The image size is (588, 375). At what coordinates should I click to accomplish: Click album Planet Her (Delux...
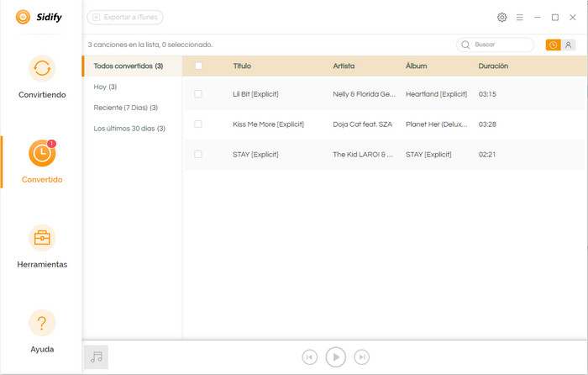(x=437, y=124)
